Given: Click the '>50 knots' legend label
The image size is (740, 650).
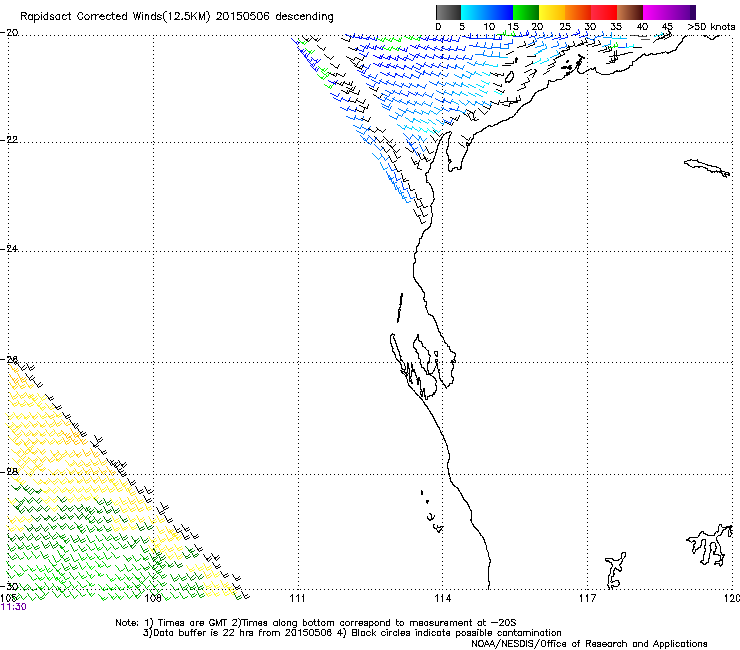Looking at the screenshot, I should coord(711,27).
